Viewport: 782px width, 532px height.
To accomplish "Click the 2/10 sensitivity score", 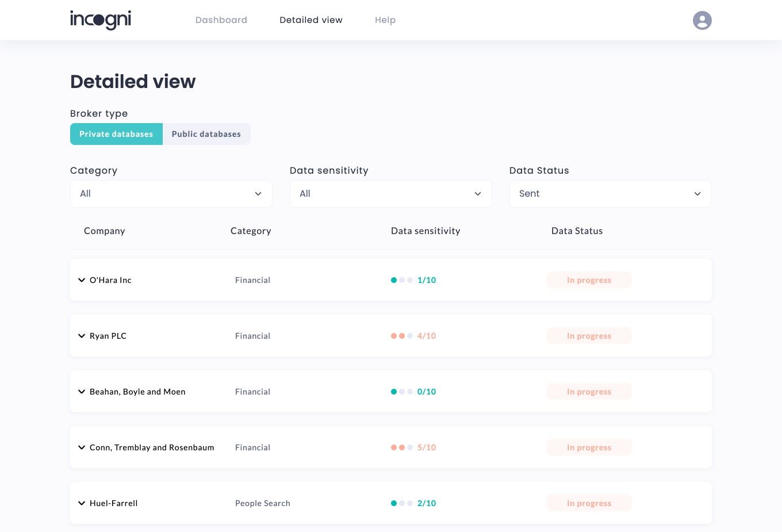I will click(x=427, y=503).
